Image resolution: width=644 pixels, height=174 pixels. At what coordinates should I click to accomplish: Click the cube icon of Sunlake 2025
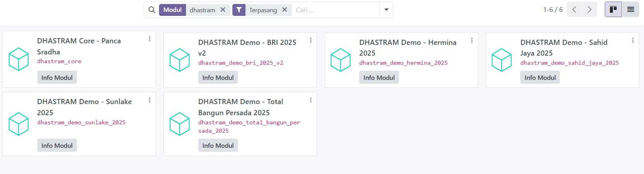(19, 124)
